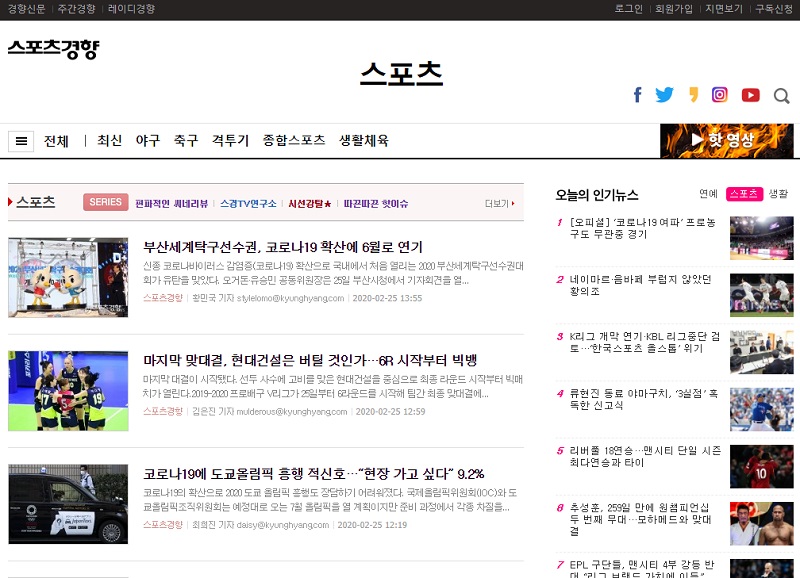Click the 스포츠경향 logo
This screenshot has width=800, height=578.
[54, 49]
